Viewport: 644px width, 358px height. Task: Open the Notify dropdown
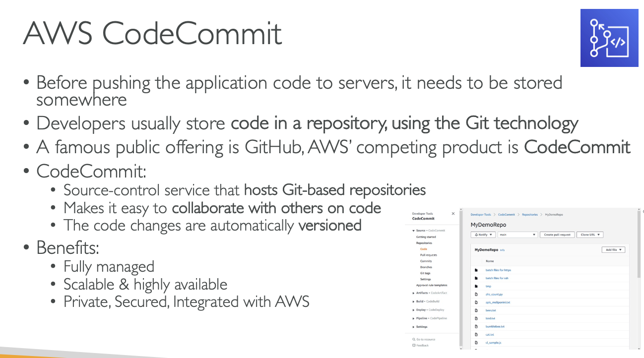(x=483, y=235)
